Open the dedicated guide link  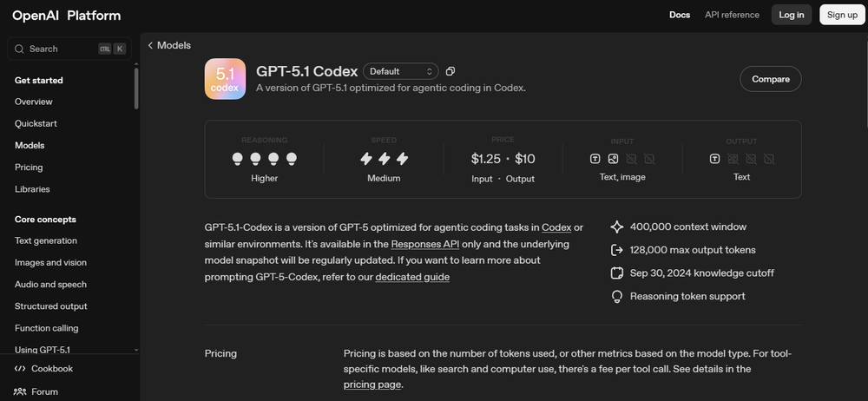point(412,277)
